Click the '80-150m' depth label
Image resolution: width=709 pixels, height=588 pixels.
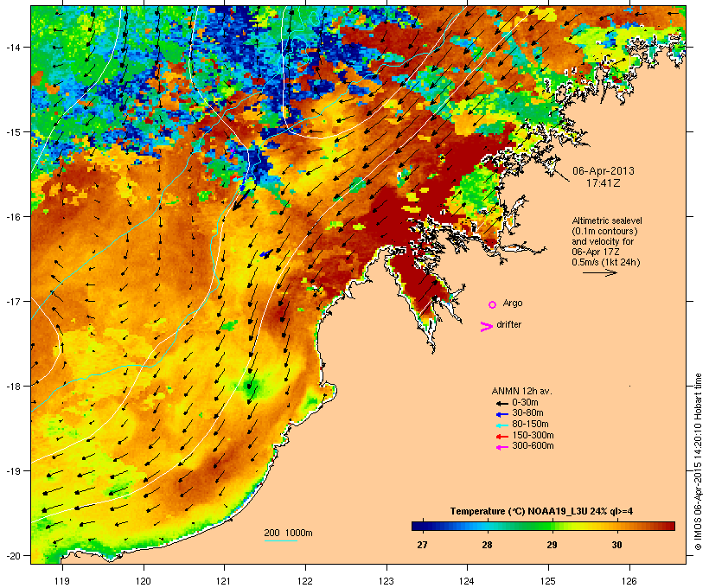530,425
